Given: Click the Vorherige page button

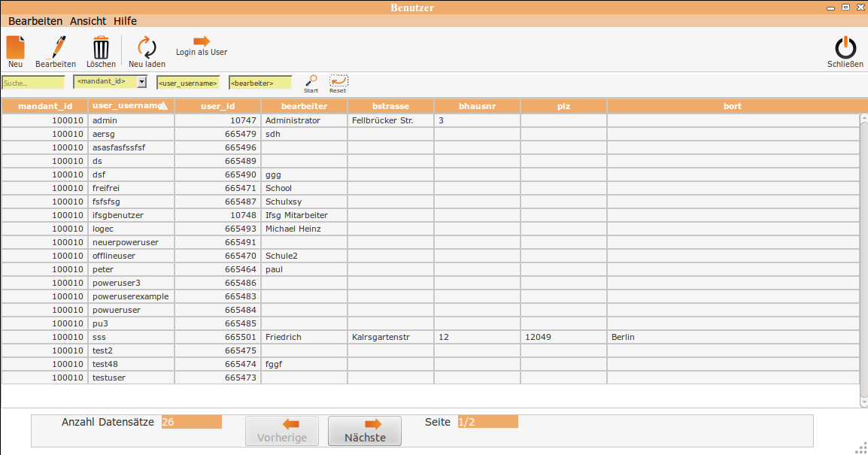Looking at the screenshot, I should click(282, 431).
